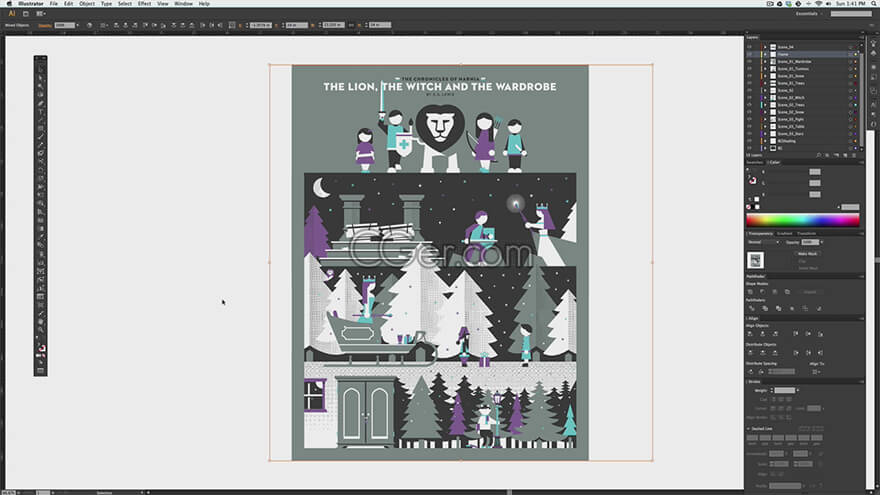880x495 pixels.
Task: Expand the Frame layer contents
Action: point(765,54)
